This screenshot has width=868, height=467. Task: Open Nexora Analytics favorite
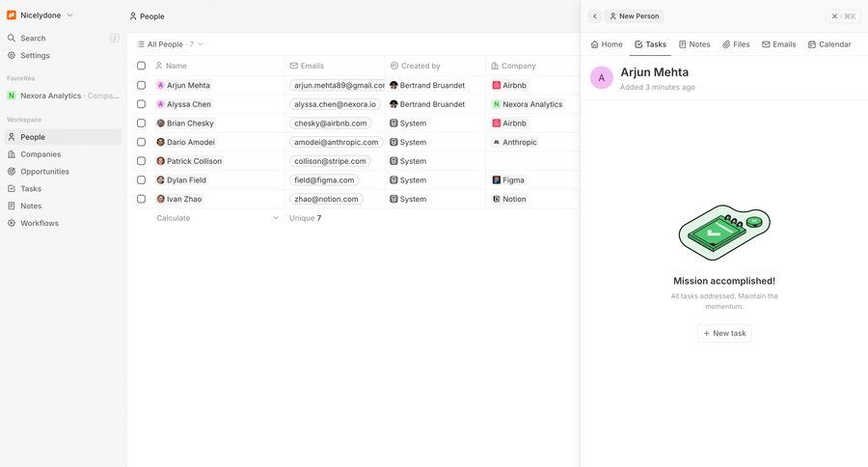[x=63, y=96]
